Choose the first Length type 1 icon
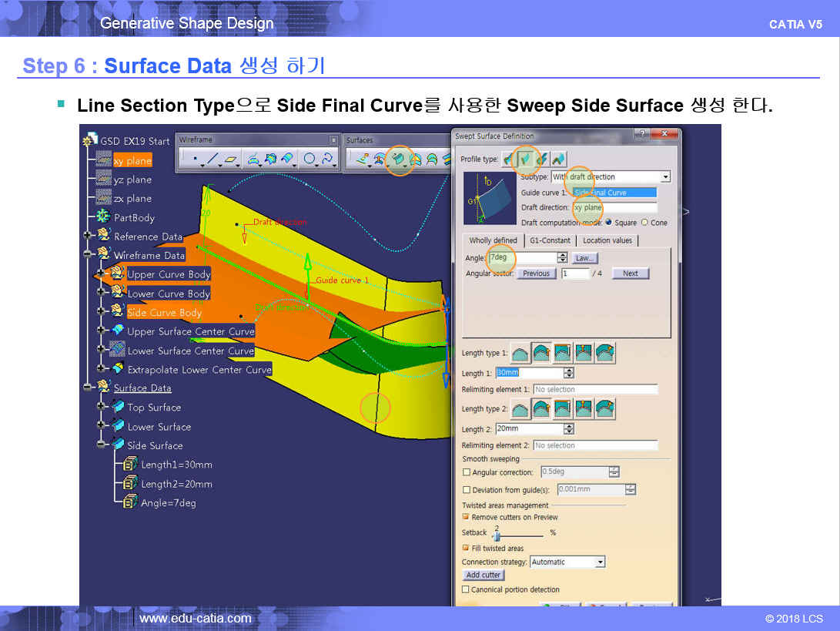This screenshot has width=840, height=631. pyautogui.click(x=521, y=353)
